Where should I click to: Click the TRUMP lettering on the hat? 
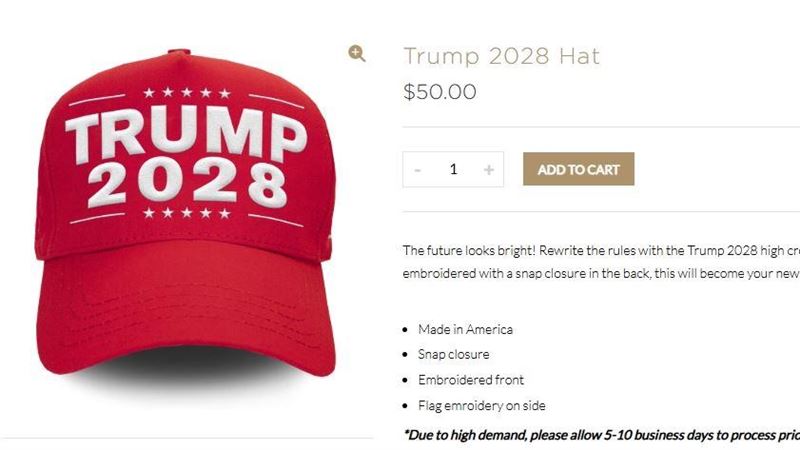[x=186, y=136]
